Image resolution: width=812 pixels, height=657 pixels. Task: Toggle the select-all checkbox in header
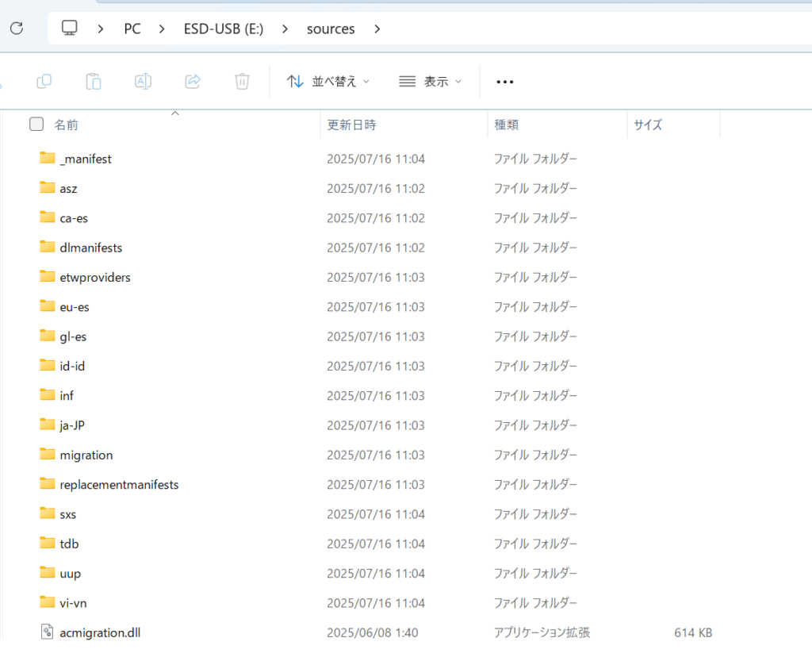(x=36, y=124)
